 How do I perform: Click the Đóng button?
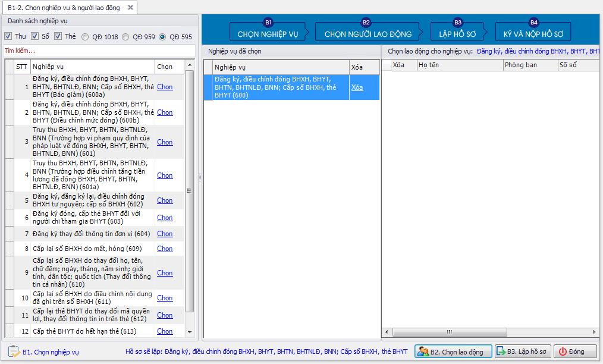575,352
